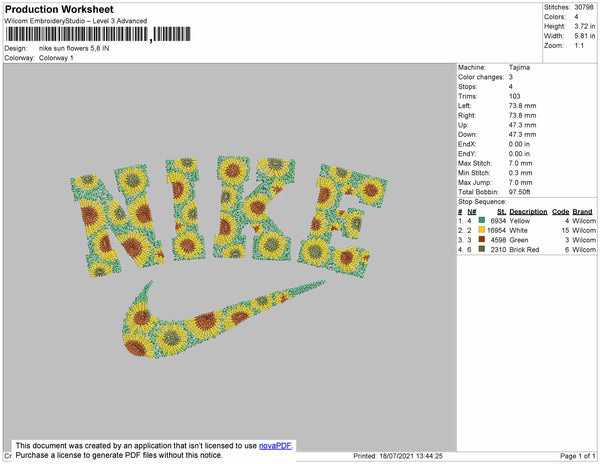600x464 pixels.
Task: Click the sunflower swoosh design
Action: [x=223, y=319]
